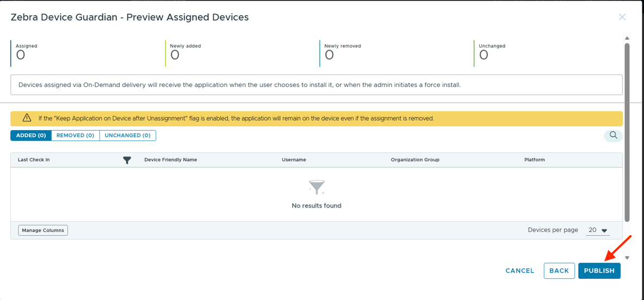Sort by Last Check In column
The width and height of the screenshot is (644, 300).
(34, 160)
